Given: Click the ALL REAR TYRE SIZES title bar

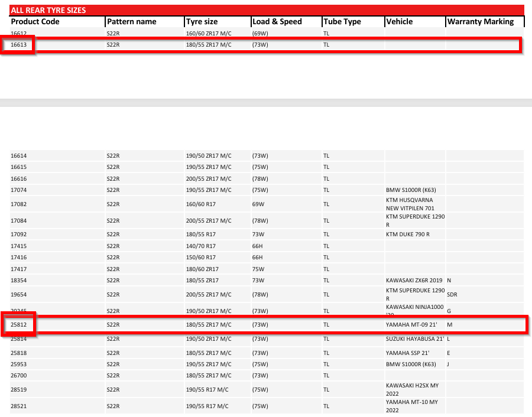Looking at the screenshot, I should tap(266, 10).
